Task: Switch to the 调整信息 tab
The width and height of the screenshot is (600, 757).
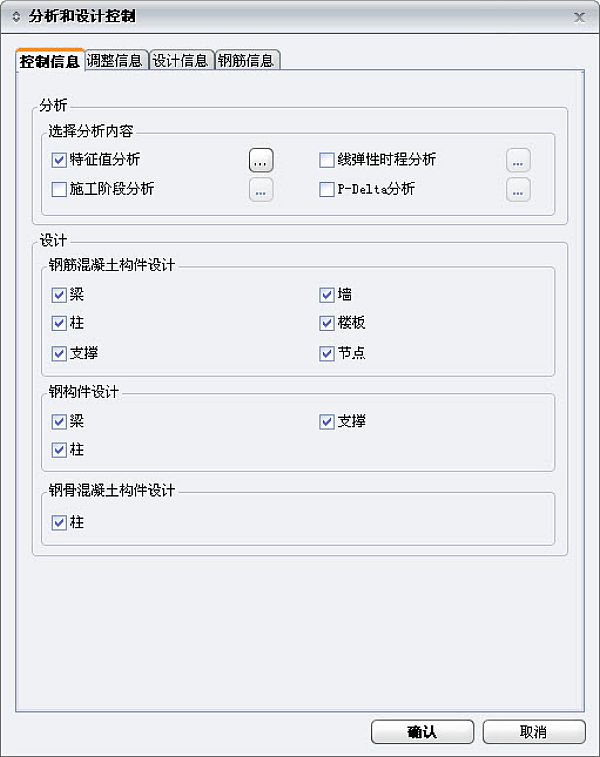Action: coord(115,61)
